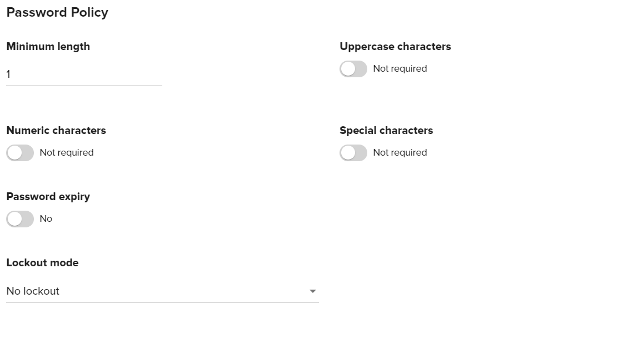Click the 'Password expiry' label

click(x=48, y=197)
